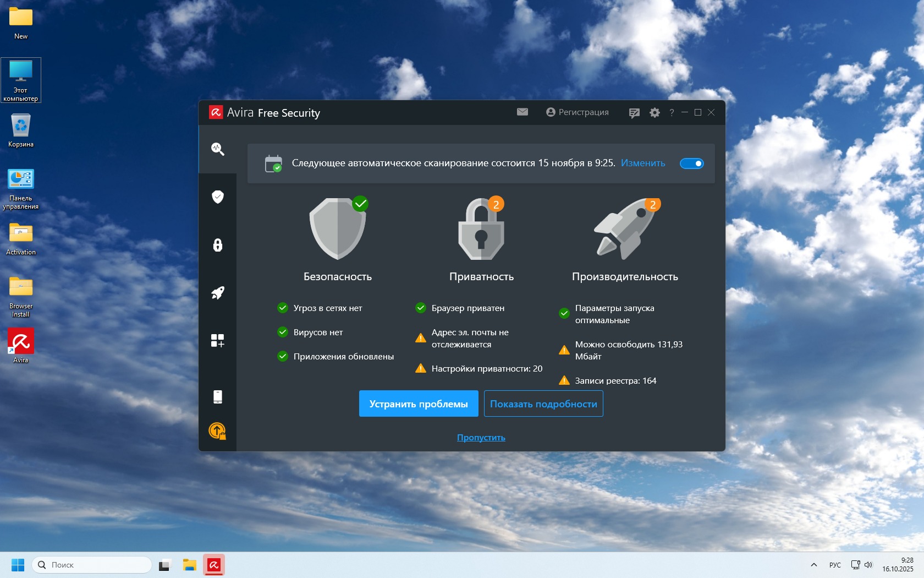Select the New folder on desktop
The height and width of the screenshot is (578, 924).
click(x=21, y=23)
